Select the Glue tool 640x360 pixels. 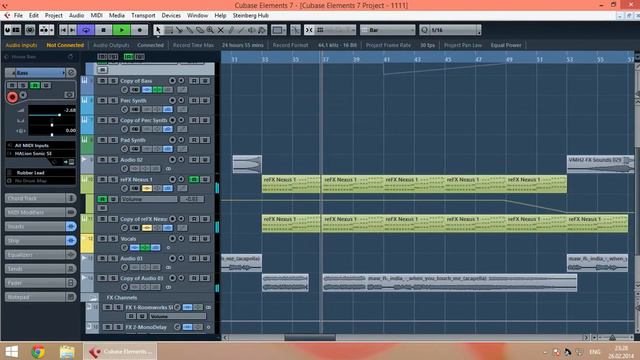(x=189, y=30)
